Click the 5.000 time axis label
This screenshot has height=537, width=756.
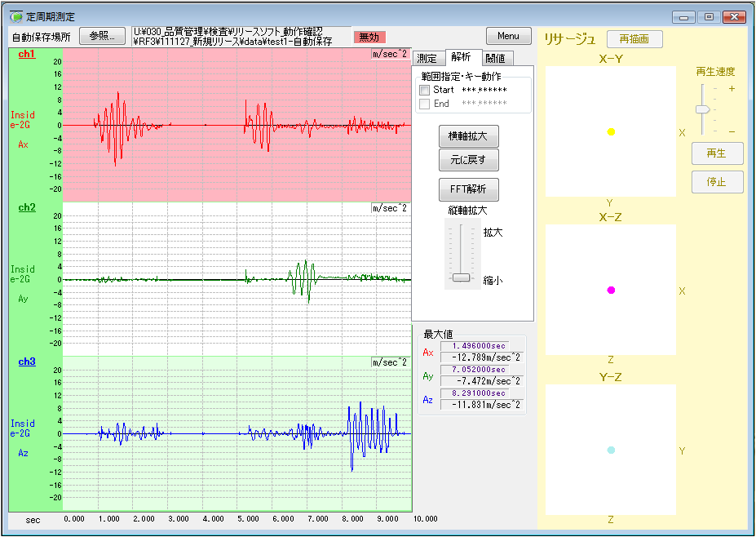coord(248,519)
